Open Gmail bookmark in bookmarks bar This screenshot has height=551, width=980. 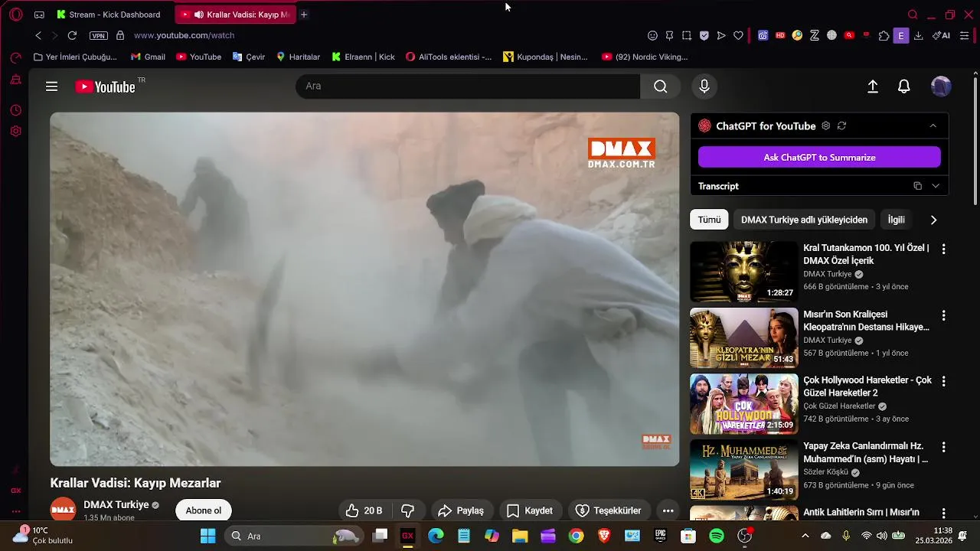coord(148,57)
